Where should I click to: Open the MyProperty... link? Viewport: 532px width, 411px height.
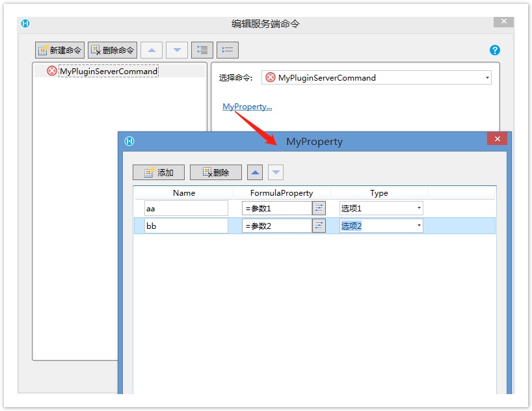(247, 107)
